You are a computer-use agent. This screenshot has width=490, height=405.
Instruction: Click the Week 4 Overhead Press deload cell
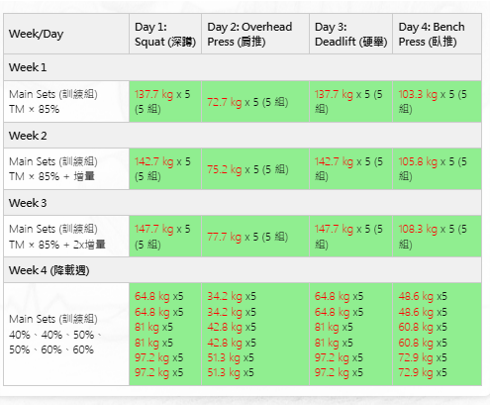[x=255, y=334]
